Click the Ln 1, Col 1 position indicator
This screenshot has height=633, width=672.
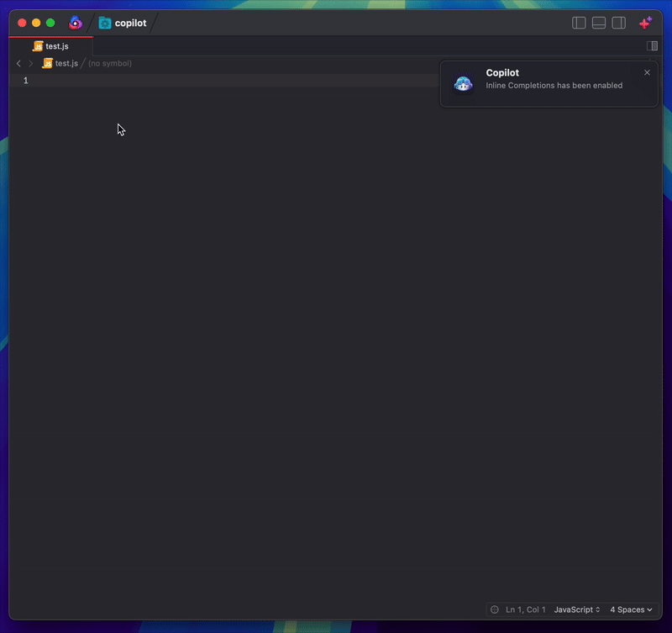[526, 609]
